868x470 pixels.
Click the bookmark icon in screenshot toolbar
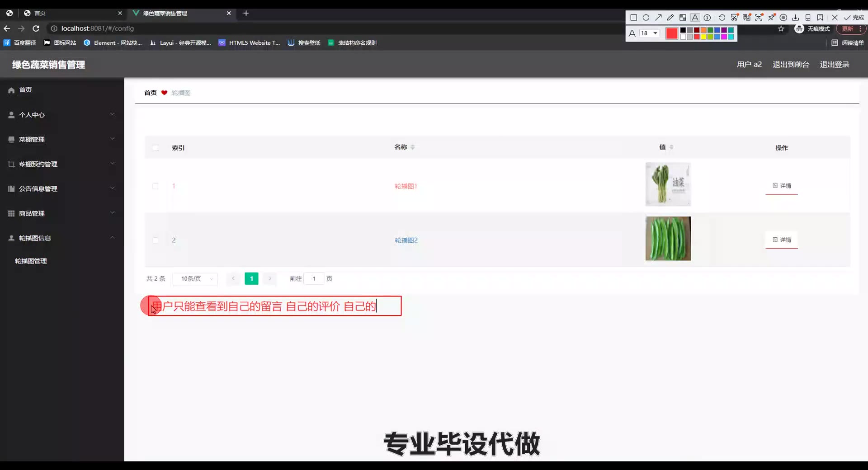pyautogui.click(x=820, y=18)
